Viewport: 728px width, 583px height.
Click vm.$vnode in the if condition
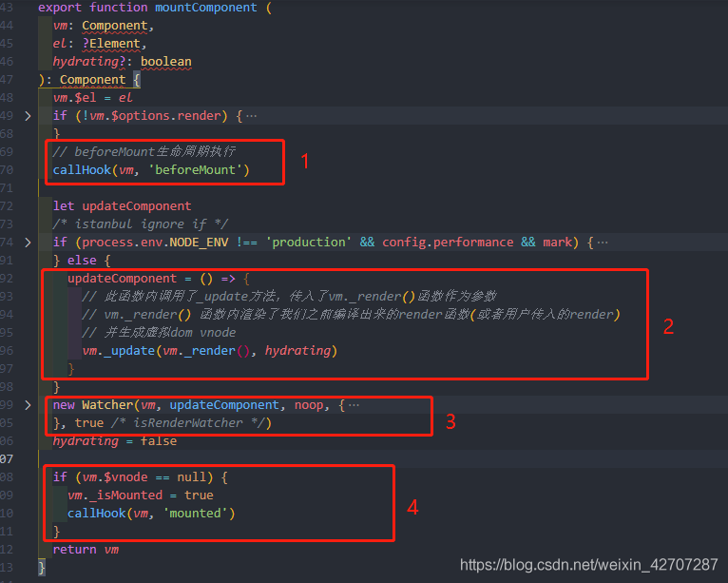115,477
